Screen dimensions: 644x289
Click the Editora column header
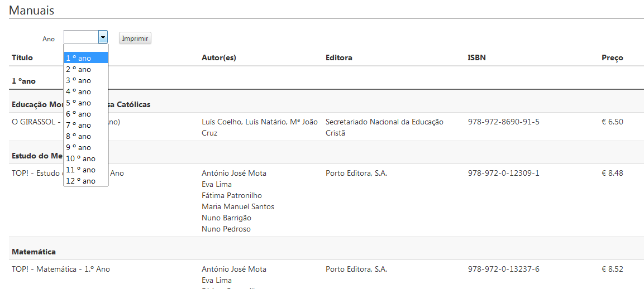[x=338, y=57]
